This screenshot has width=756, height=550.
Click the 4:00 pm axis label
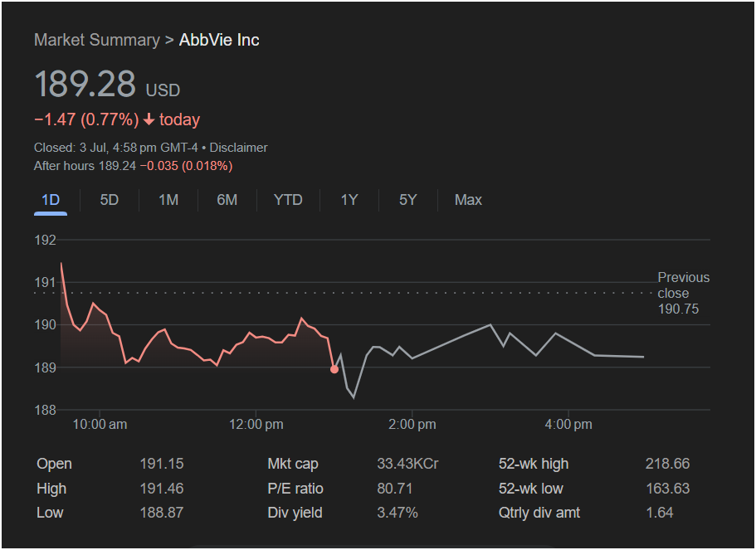point(568,424)
